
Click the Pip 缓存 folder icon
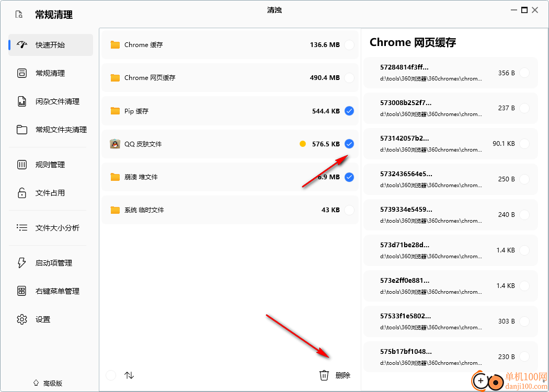(115, 111)
